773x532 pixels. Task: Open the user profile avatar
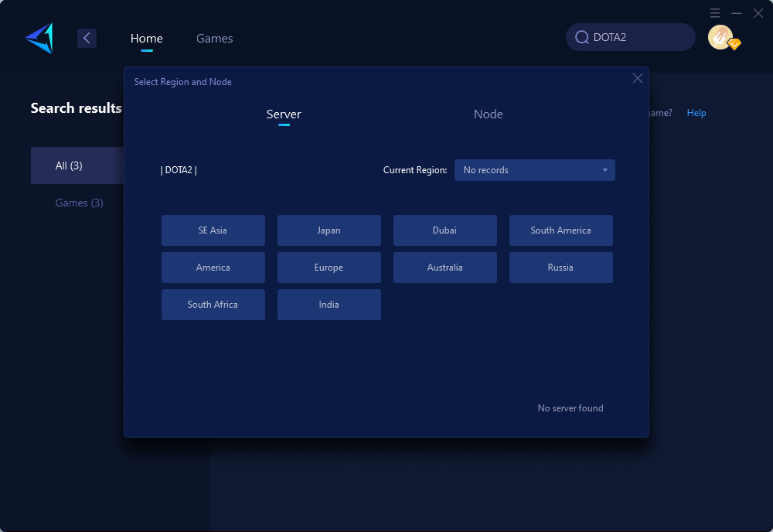coord(720,37)
